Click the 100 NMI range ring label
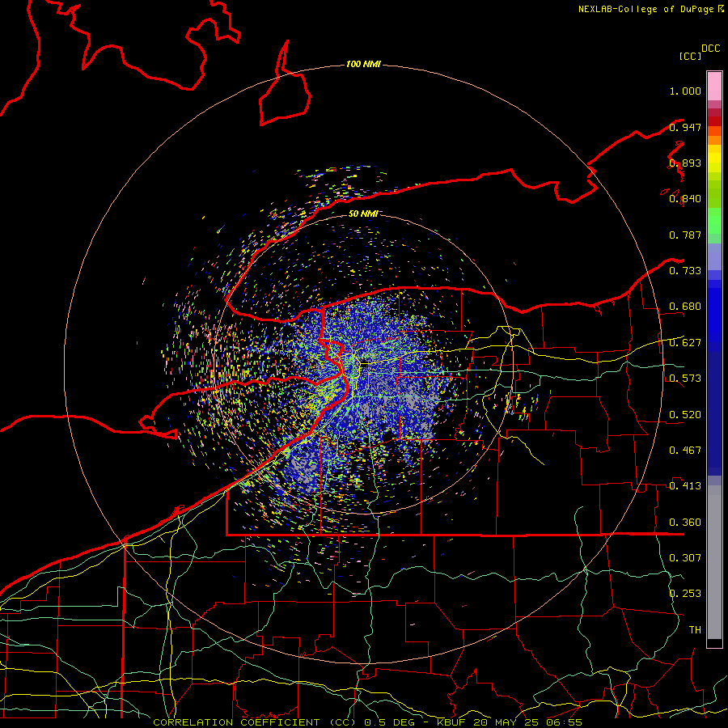This screenshot has width=728, height=728. tap(363, 64)
